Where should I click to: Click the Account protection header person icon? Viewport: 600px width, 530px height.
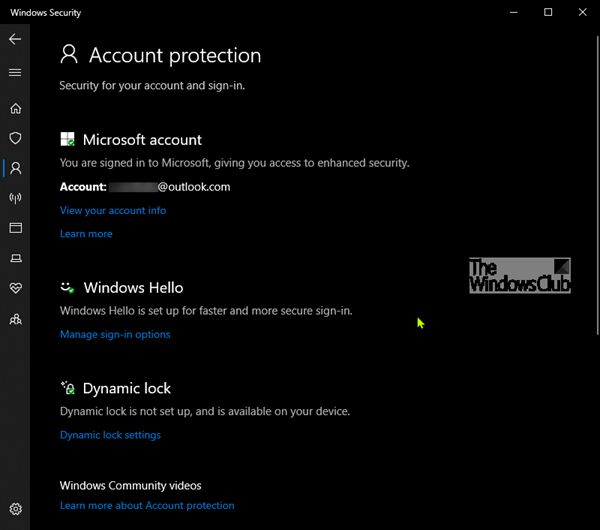tap(69, 54)
